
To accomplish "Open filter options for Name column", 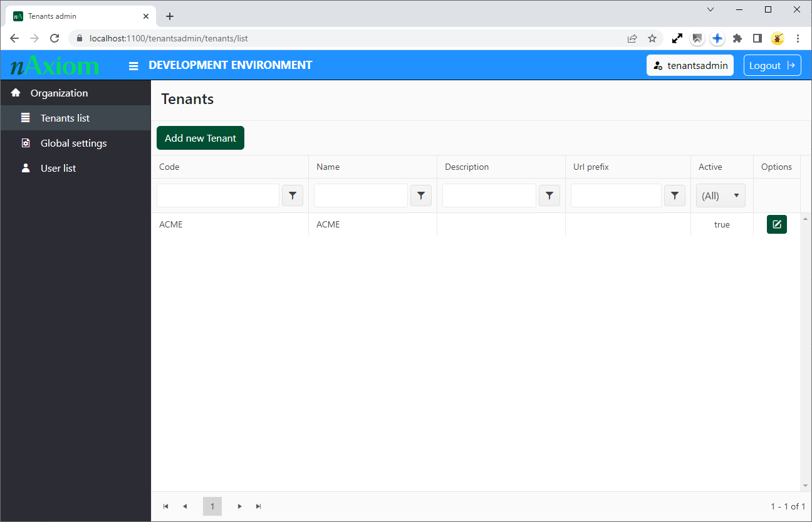I will tap(421, 196).
